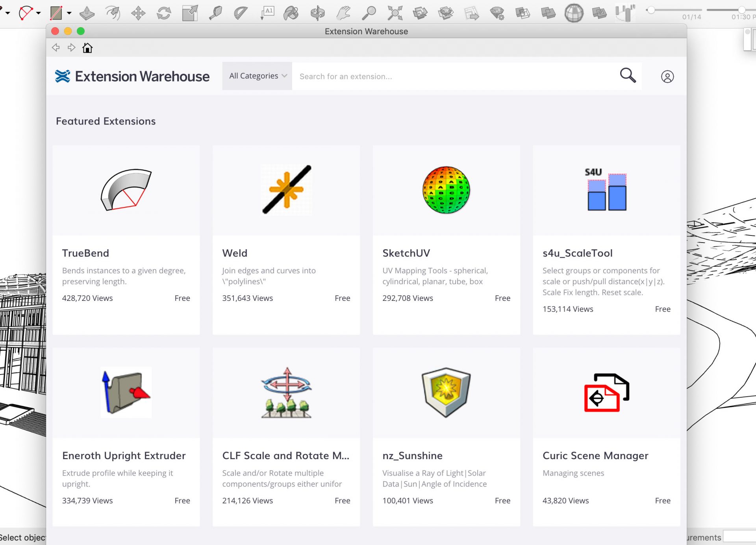Click the Zoom Extents tool

click(x=395, y=13)
